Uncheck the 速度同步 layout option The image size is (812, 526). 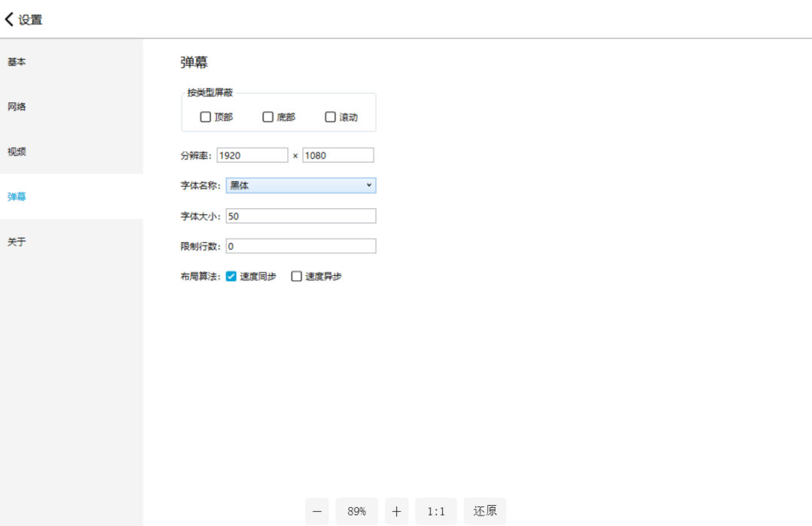(x=232, y=277)
